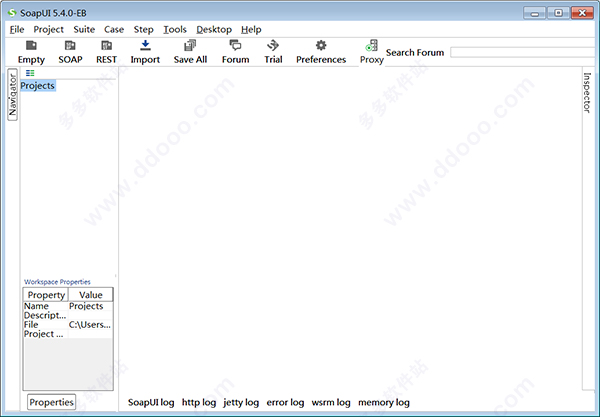This screenshot has width=600, height=417.
Task: Save All projects
Action: click(x=190, y=52)
